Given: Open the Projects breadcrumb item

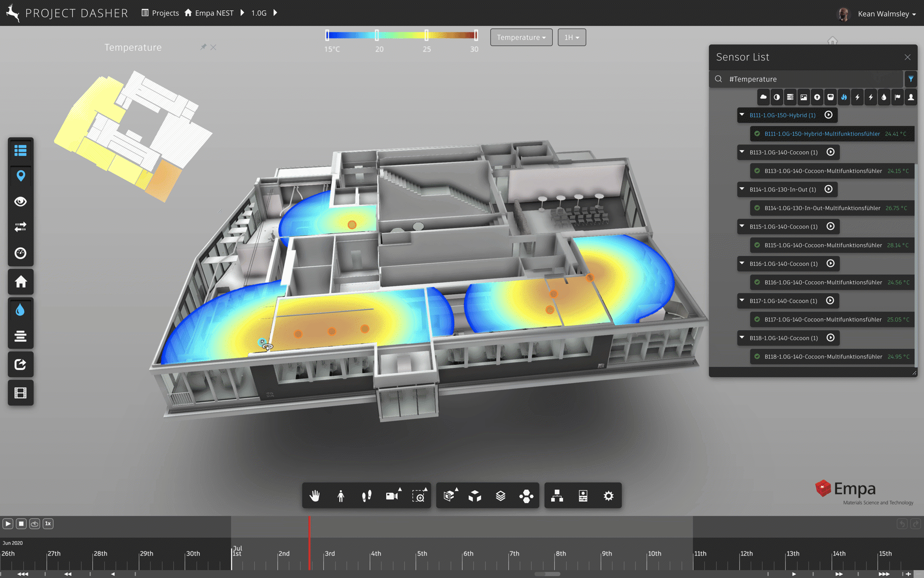Looking at the screenshot, I should [x=160, y=13].
